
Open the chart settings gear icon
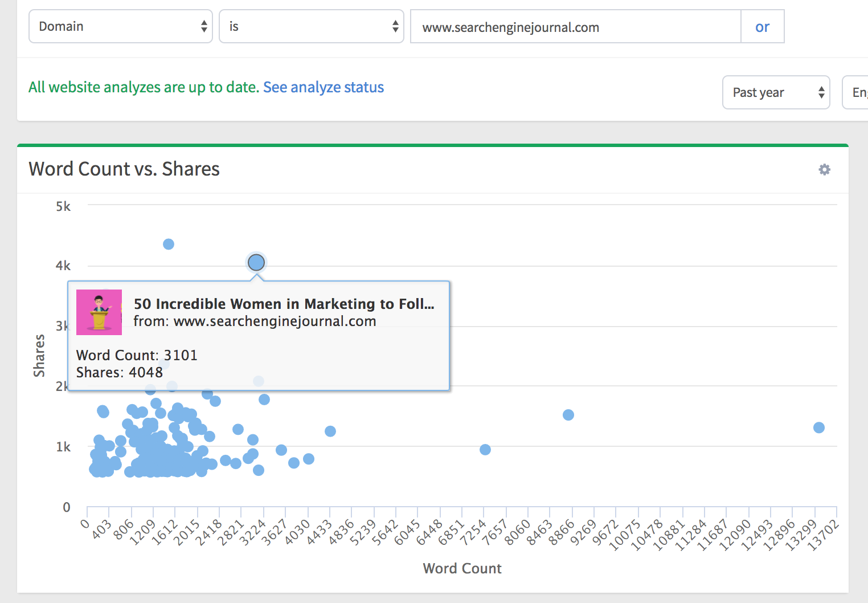click(824, 169)
